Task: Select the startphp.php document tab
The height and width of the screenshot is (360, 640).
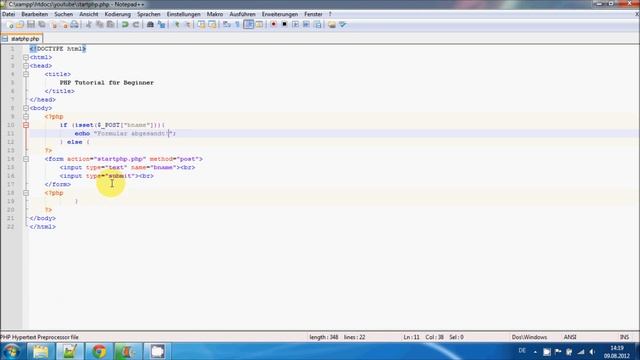Action: click(x=22, y=39)
